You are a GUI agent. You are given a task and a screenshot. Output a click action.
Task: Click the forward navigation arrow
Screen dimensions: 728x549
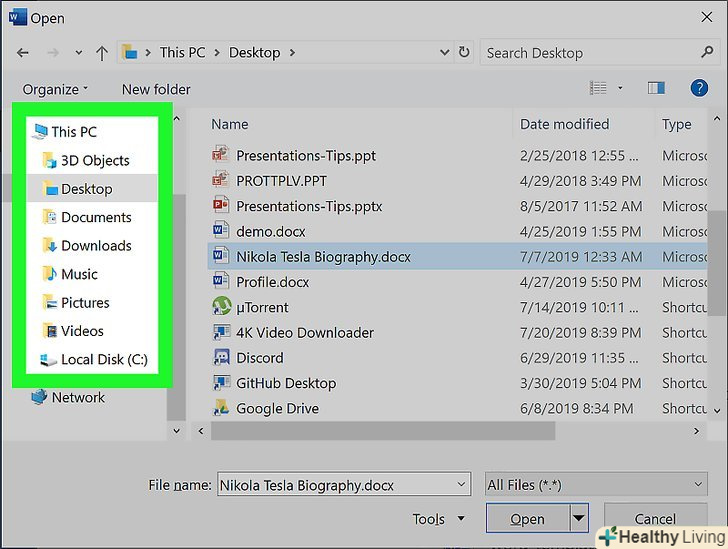coord(52,53)
